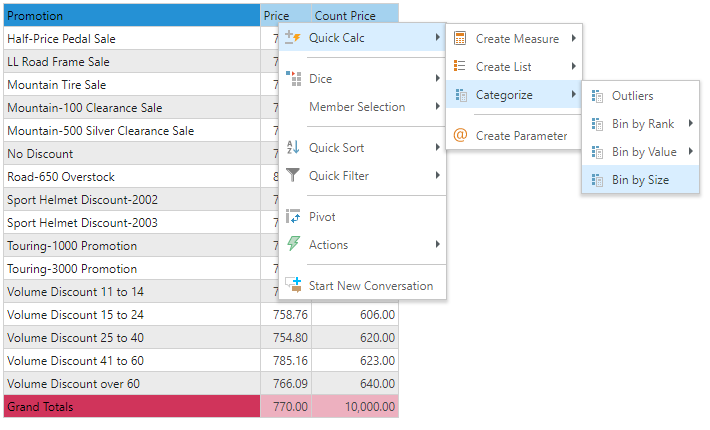
Task: Click the Create Parameter @ icon
Action: (x=460, y=136)
